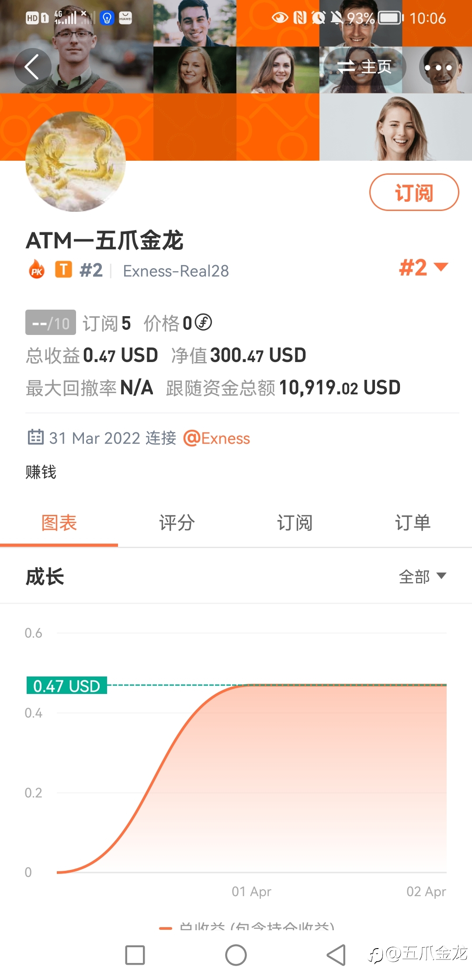Image resolution: width=472 pixels, height=980 pixels.
Task: Tap the 0.47 USD chart value marker
Action: point(67,686)
